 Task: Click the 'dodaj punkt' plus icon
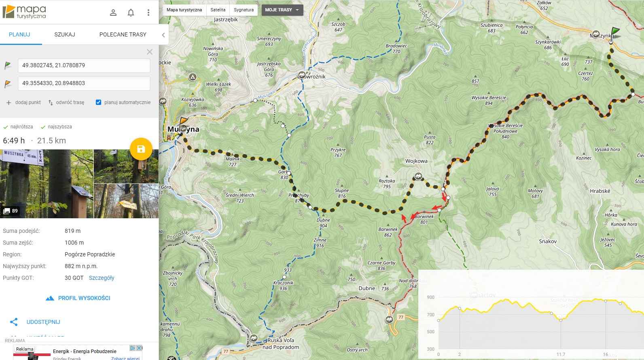(x=8, y=102)
